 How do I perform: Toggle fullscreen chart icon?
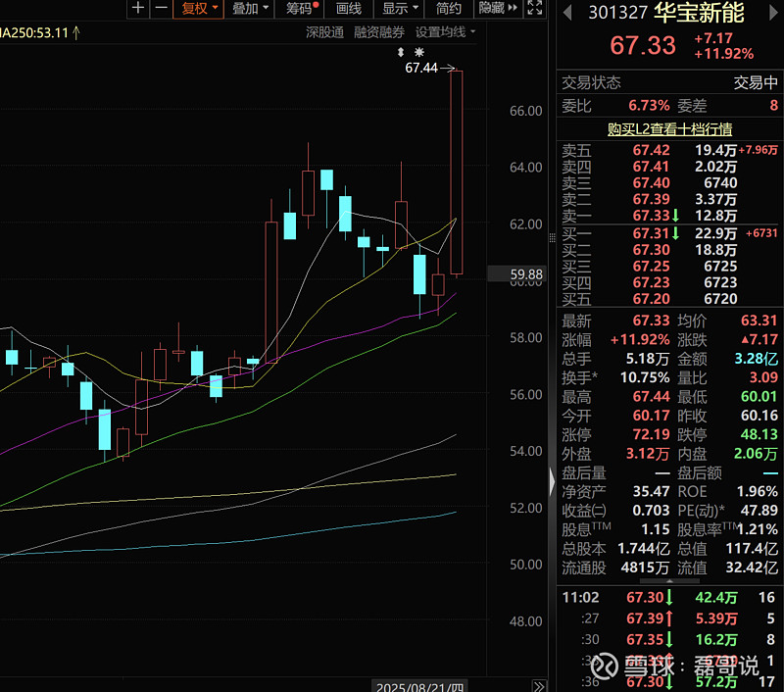click(534, 9)
